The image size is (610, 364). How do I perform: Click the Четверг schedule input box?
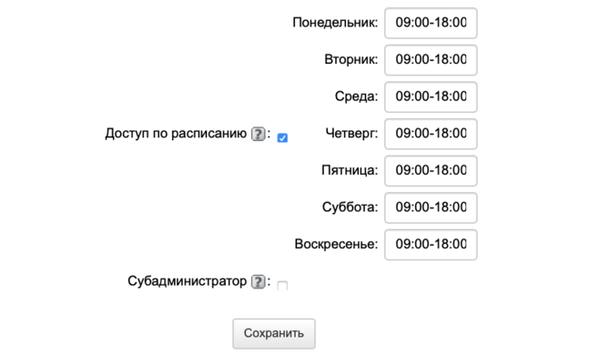click(x=431, y=133)
